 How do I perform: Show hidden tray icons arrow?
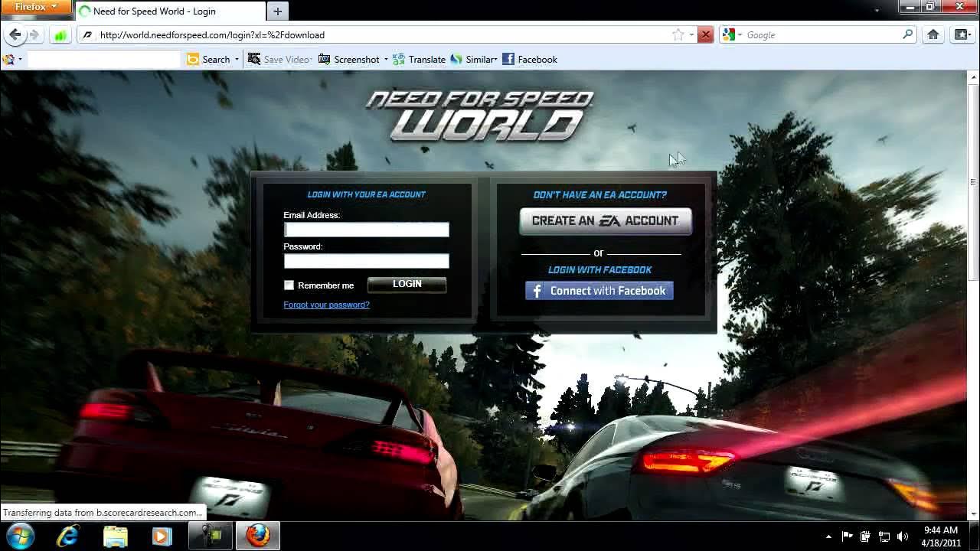(x=828, y=536)
